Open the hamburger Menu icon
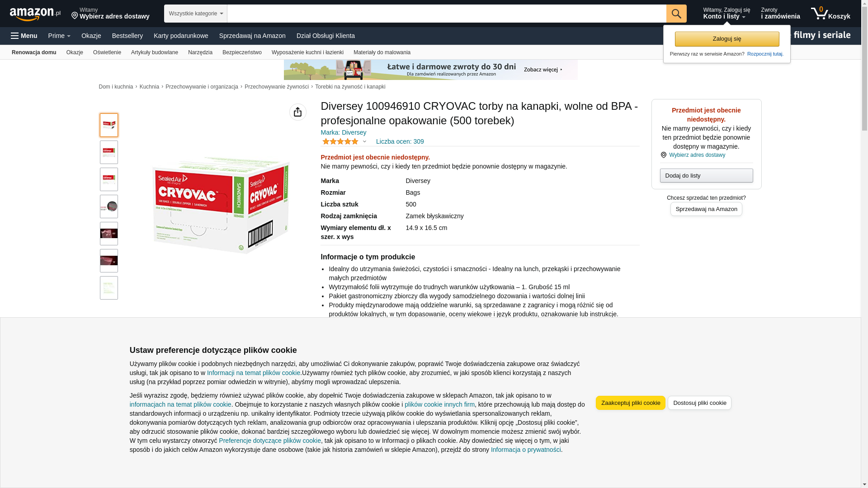The height and width of the screenshot is (488, 868). (x=15, y=36)
